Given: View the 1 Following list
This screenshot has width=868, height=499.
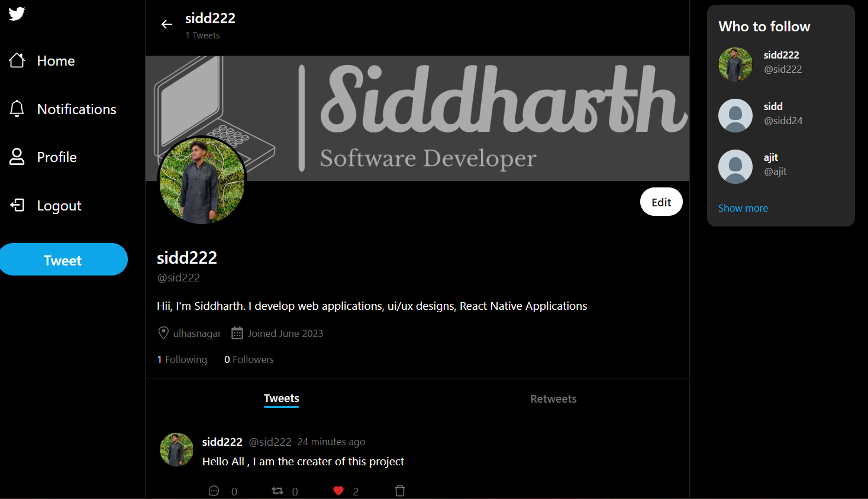Looking at the screenshot, I should (x=181, y=359).
